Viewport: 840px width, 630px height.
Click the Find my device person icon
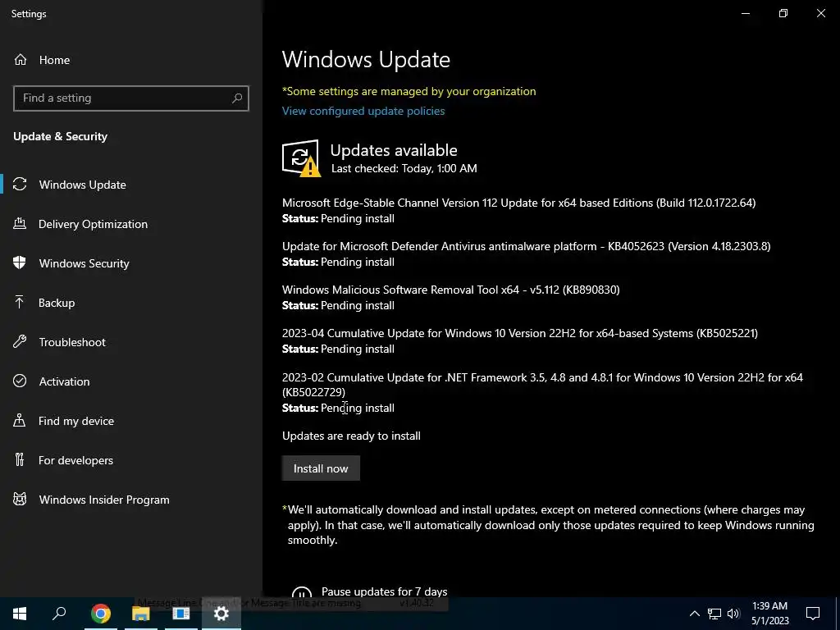[x=20, y=421]
